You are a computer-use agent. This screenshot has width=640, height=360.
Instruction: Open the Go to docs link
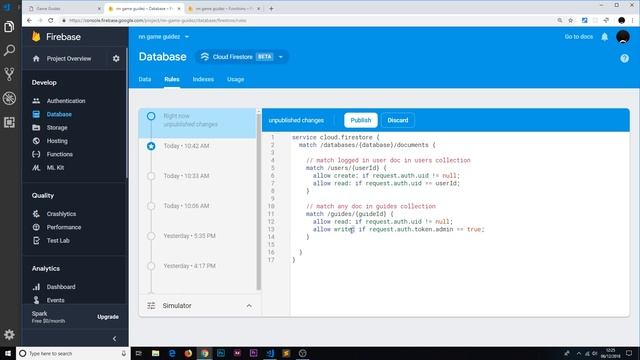[x=579, y=37]
